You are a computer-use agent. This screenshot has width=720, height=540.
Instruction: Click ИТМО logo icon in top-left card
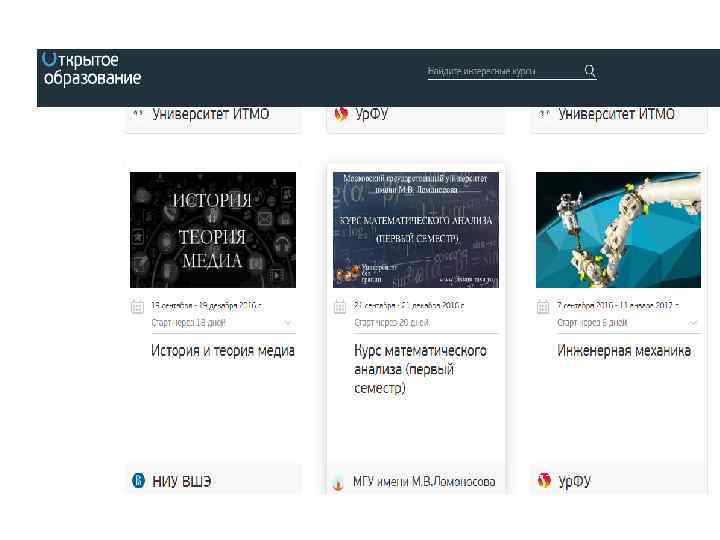tap(138, 113)
